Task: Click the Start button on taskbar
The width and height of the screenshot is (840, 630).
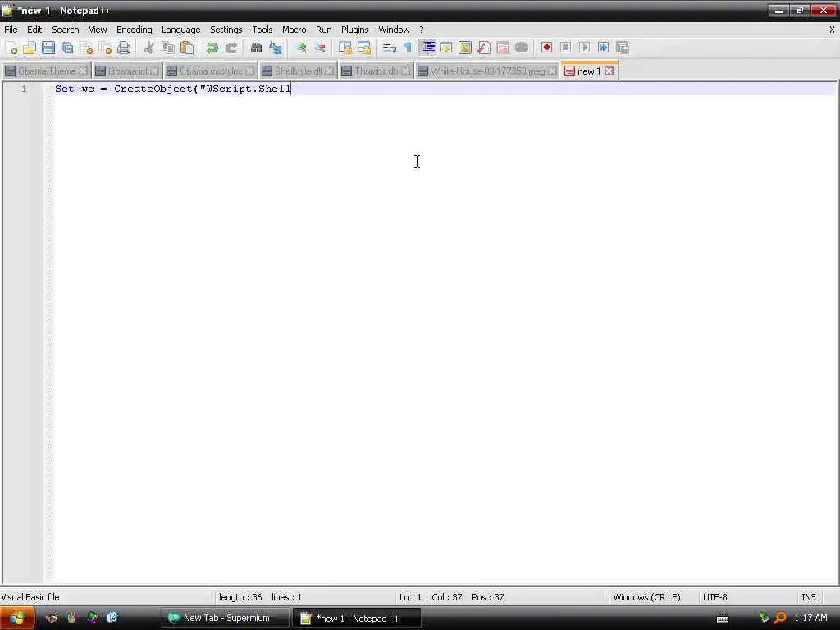Action: [17, 619]
